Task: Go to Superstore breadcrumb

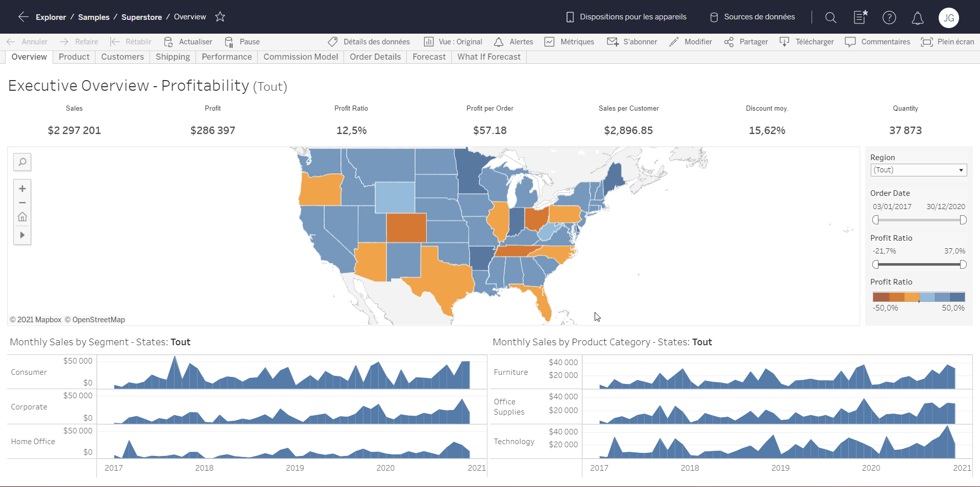Action: [x=141, y=17]
